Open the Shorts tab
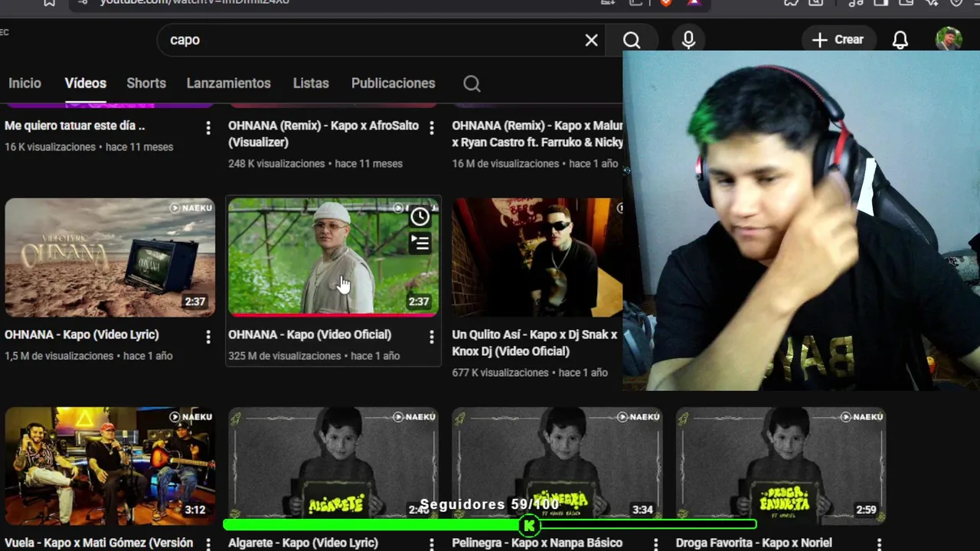 146,83
